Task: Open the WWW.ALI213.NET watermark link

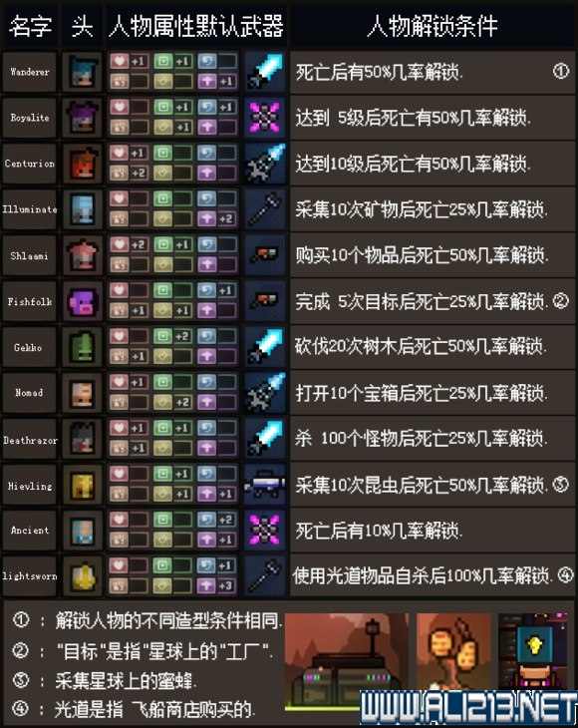Action: coord(468,708)
